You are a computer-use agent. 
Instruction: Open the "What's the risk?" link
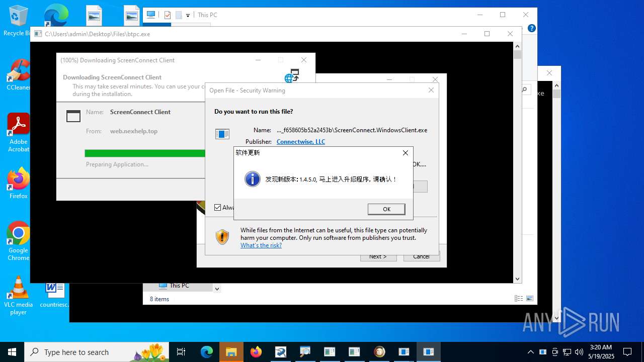pos(261,245)
